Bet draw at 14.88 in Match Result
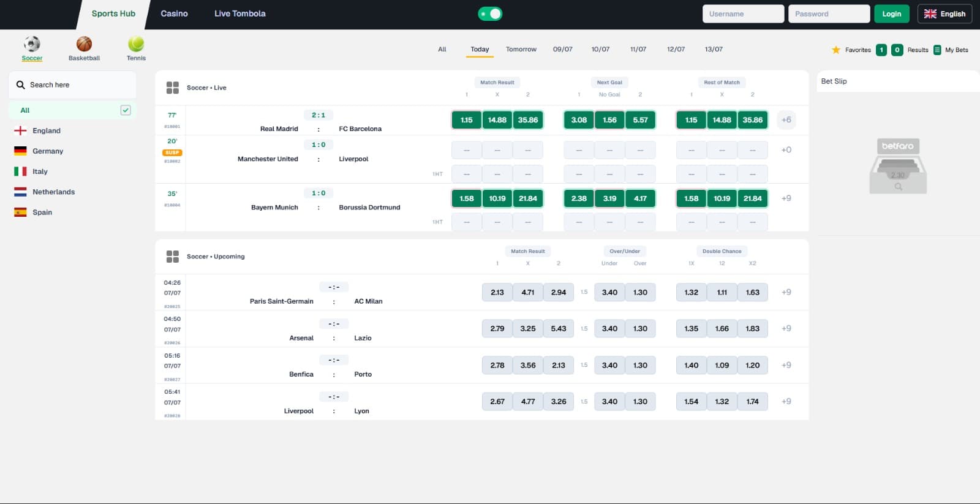Viewport: 980px width, 504px height. tap(497, 120)
